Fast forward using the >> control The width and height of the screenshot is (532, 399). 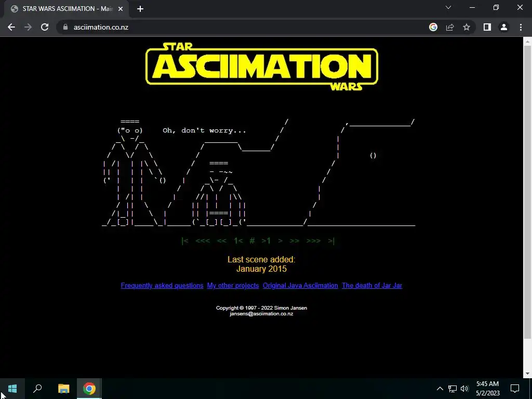(x=295, y=241)
